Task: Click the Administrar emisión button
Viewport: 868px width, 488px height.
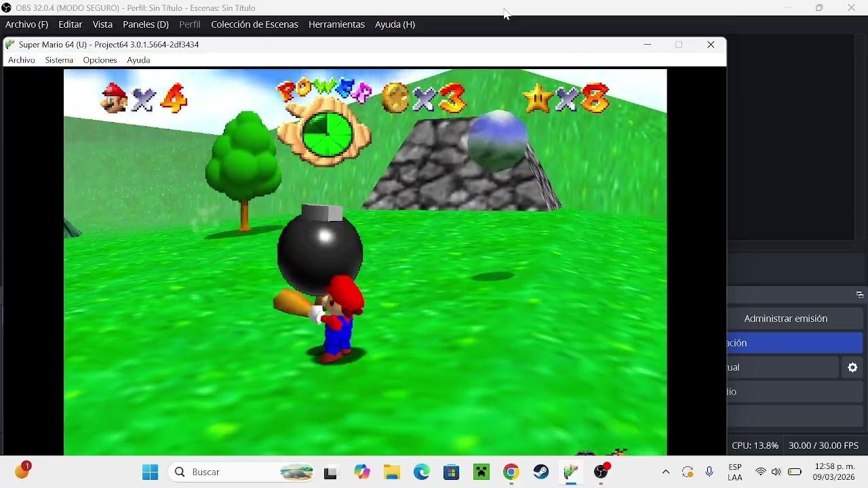Action: pos(795,319)
